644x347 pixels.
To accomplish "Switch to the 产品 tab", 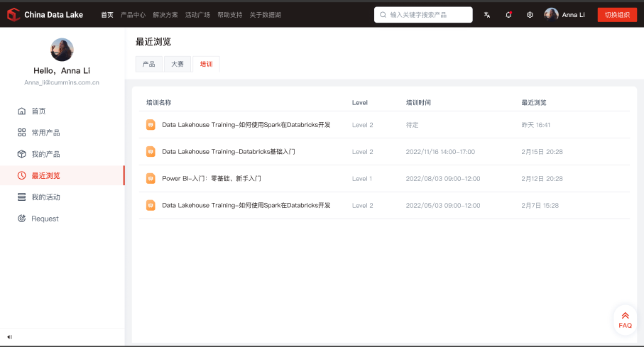I will coord(148,64).
